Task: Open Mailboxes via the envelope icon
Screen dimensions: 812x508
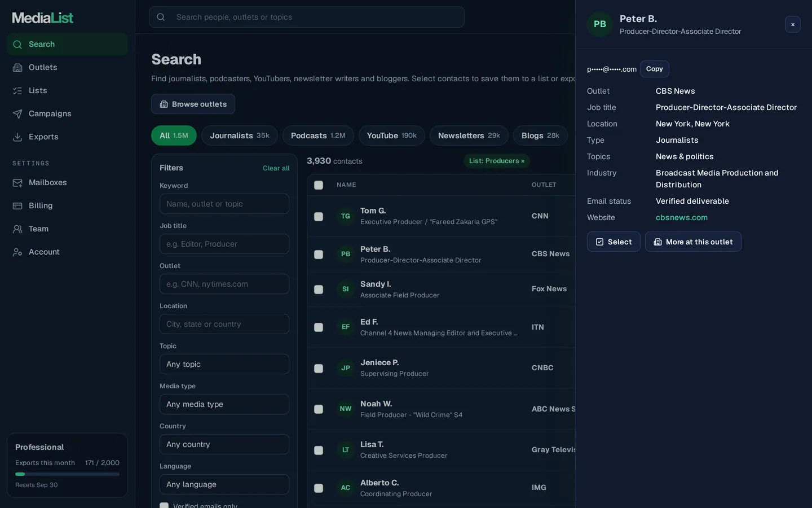Action: point(17,182)
